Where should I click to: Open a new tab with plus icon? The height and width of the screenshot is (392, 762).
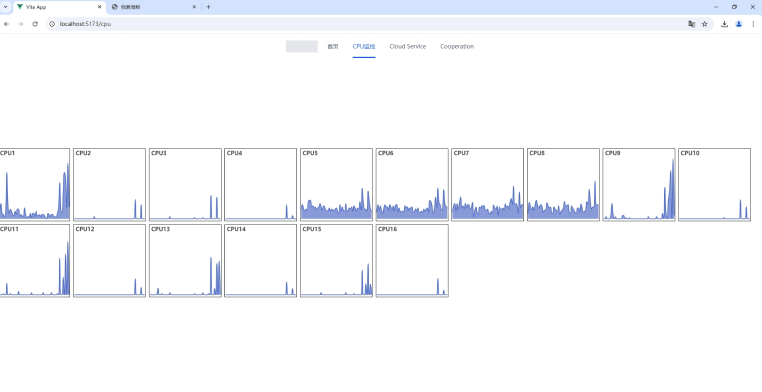click(x=208, y=7)
